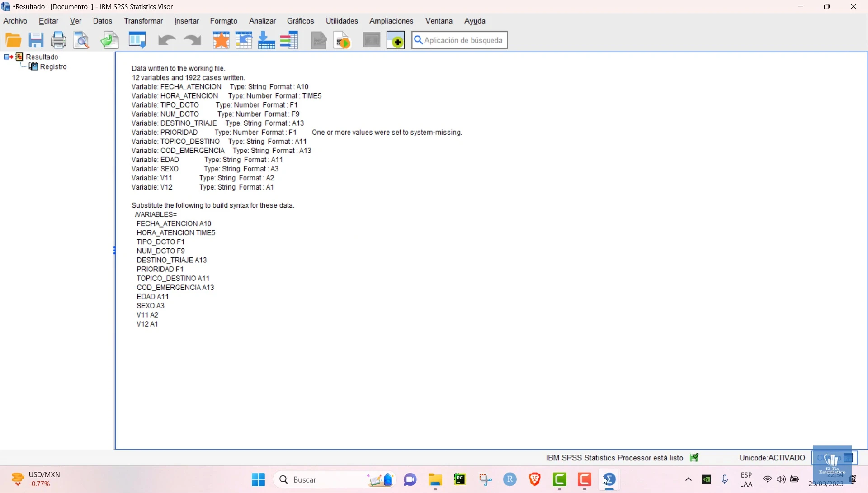Screen dimensions: 868x493
Task: Click the 'One or more values' warning text
Action: 387,133
